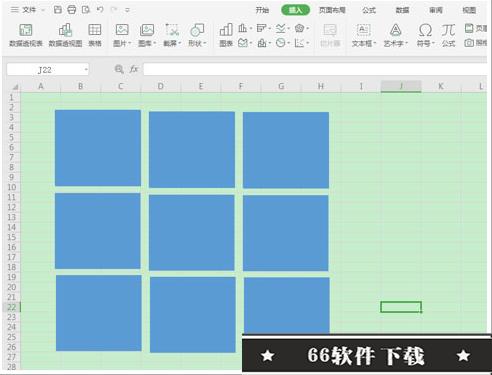Insert a bar chart from ribbon
The width and height of the screenshot is (492, 375).
click(x=263, y=28)
